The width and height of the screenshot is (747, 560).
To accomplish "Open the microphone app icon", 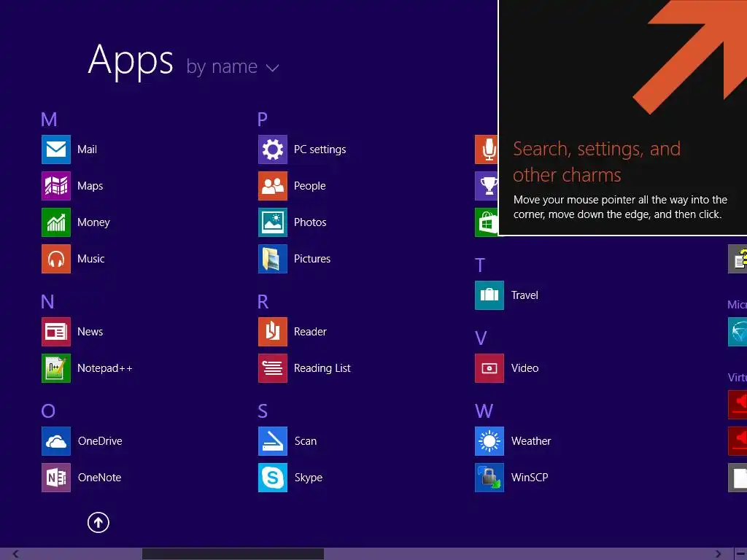I will point(487,149).
